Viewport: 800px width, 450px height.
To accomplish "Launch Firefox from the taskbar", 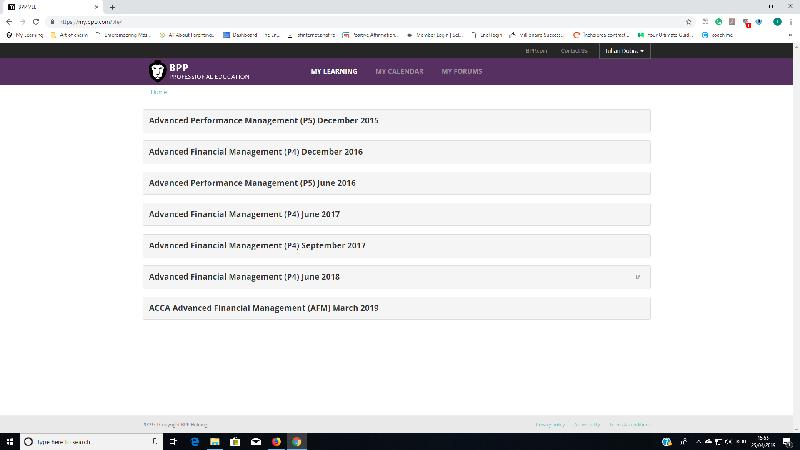I will point(276,442).
